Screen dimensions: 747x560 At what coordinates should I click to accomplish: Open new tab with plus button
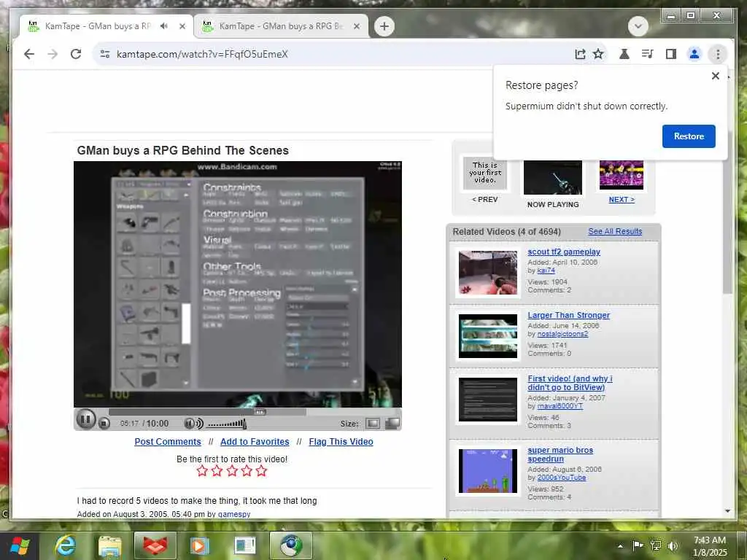point(384,26)
